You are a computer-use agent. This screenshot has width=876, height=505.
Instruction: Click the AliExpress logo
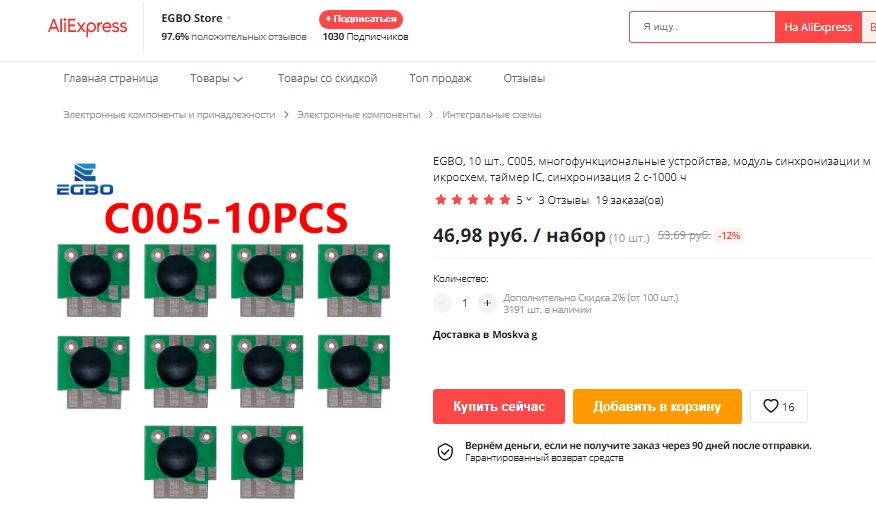(87, 26)
